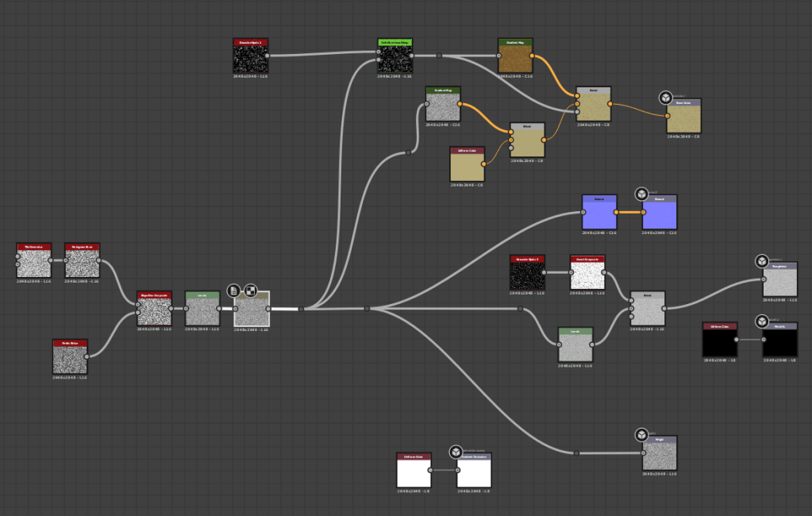Select the bright green header node at top
The width and height of the screenshot is (812, 516).
pyautogui.click(x=394, y=59)
